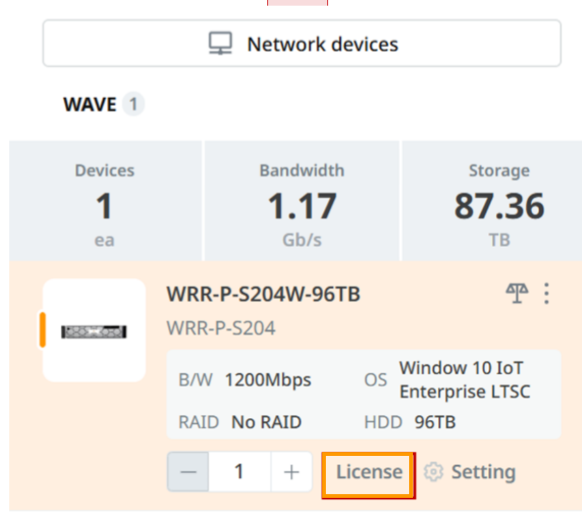Viewport: 582px width, 515px height.
Task: Click the WAVE count badge showing 1
Action: pyautogui.click(x=133, y=104)
